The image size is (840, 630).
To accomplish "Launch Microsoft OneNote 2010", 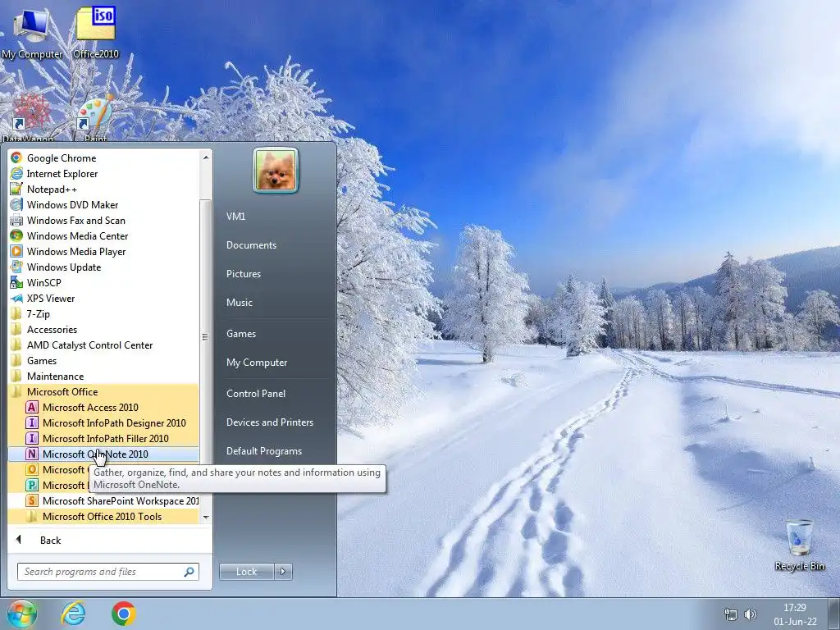I will 103,454.
